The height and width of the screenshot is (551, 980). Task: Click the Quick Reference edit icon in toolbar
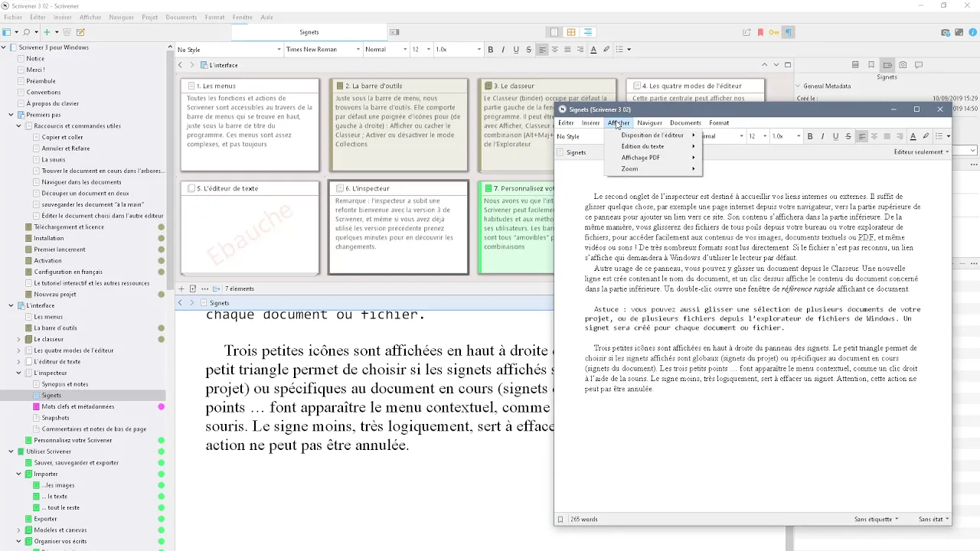[80, 32]
